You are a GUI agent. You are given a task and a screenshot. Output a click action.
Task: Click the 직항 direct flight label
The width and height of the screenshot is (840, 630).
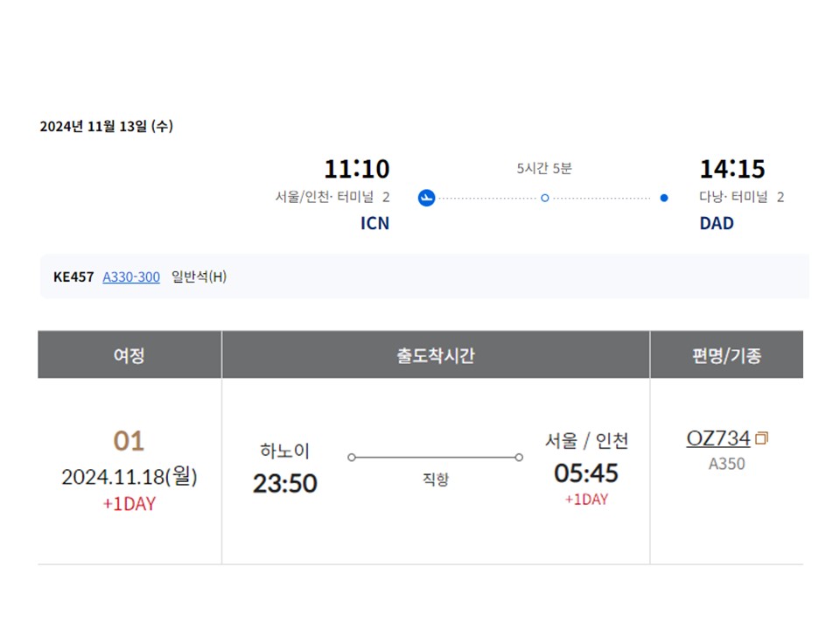436,479
